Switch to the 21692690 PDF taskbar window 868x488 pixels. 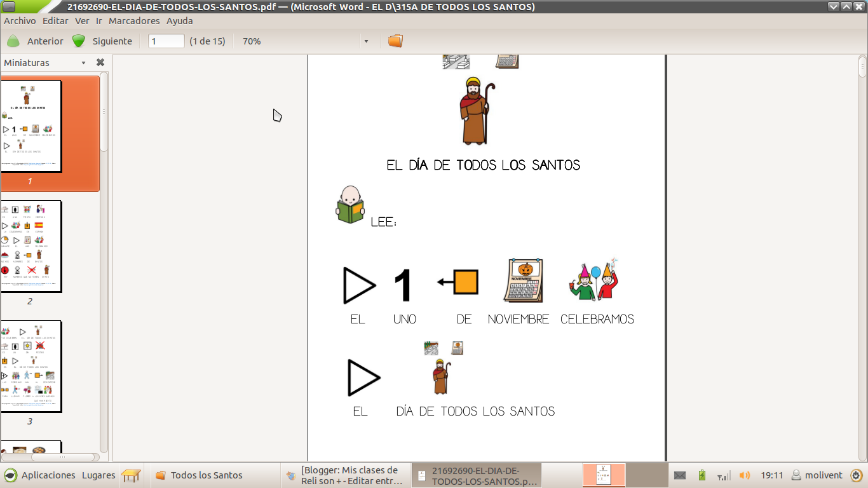(477, 475)
